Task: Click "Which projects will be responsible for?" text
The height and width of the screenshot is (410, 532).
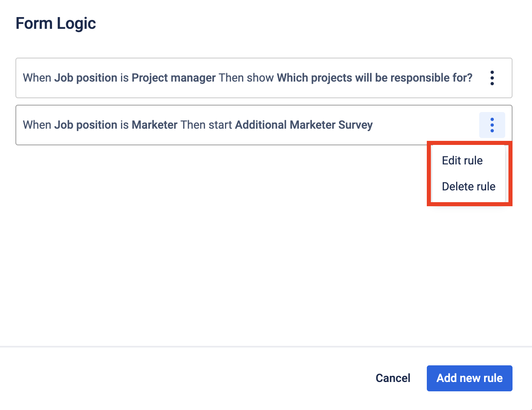Action: pos(374,78)
